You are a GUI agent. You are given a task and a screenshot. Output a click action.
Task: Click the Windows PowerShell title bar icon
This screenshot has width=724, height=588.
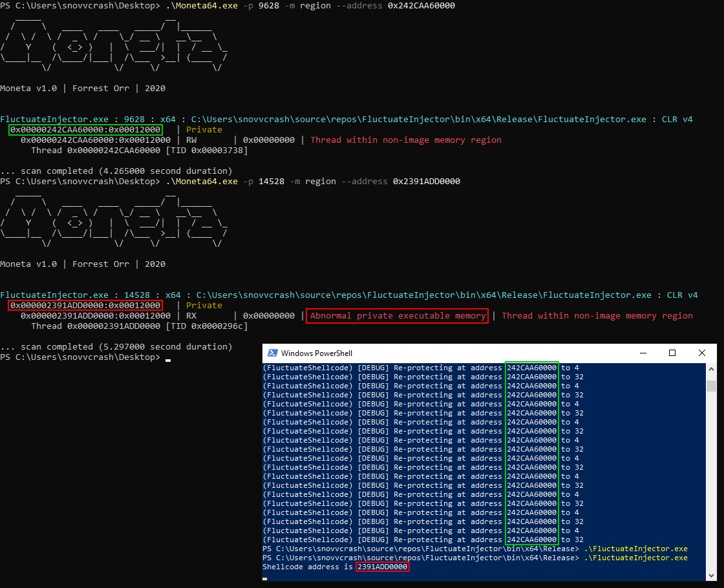point(271,353)
